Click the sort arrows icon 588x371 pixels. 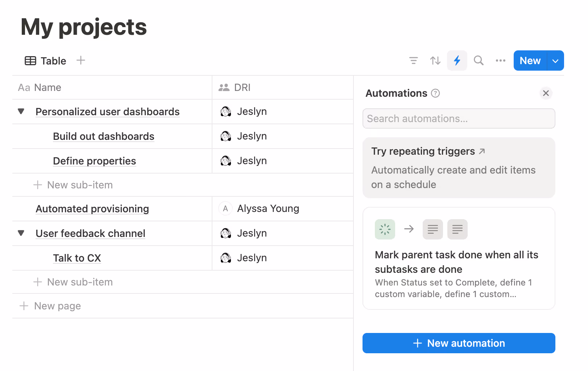[435, 61]
